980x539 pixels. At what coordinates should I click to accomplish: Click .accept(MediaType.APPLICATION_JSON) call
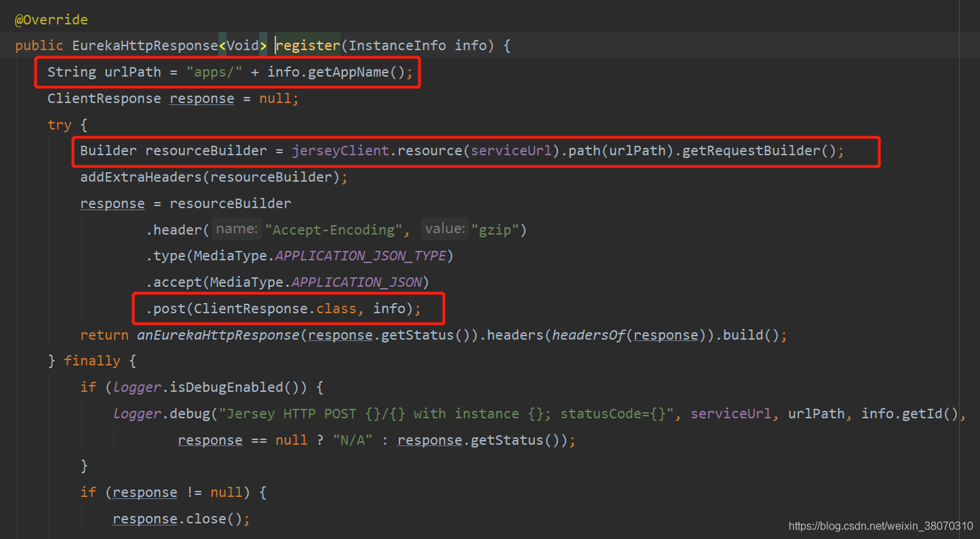click(x=288, y=282)
